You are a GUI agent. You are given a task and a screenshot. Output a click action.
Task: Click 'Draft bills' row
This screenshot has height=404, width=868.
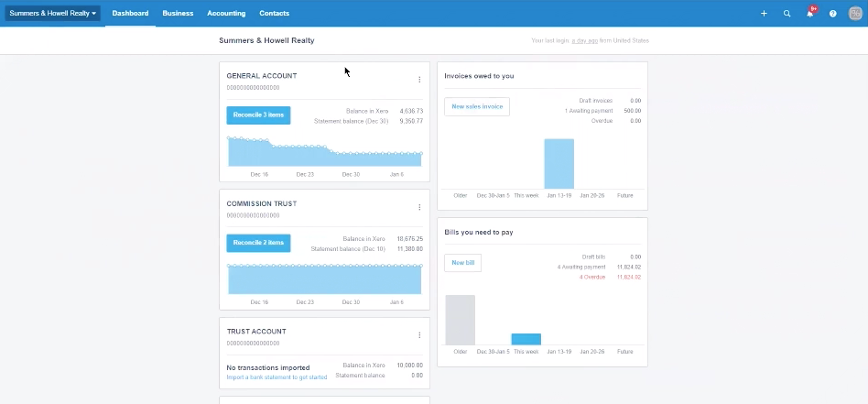pos(611,257)
